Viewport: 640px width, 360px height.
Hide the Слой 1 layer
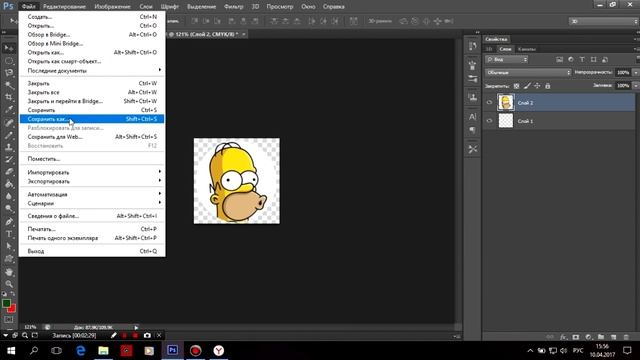(489, 121)
